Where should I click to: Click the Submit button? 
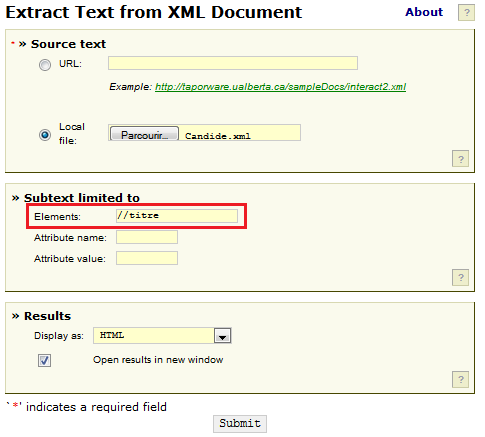coord(240,424)
